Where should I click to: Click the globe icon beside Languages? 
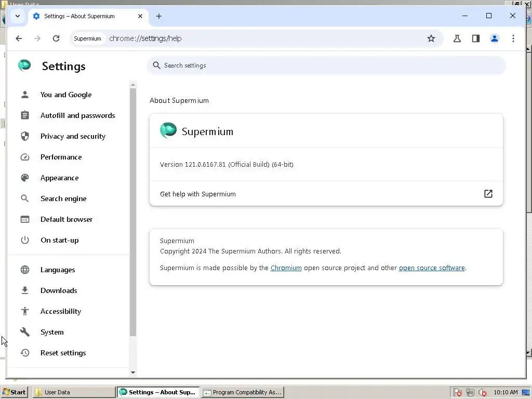pos(25,270)
